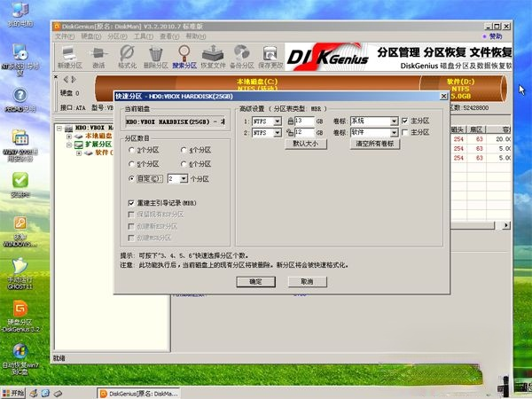Open the WINDOWS key tool desktop icon
The image size is (532, 399).
tap(20, 231)
